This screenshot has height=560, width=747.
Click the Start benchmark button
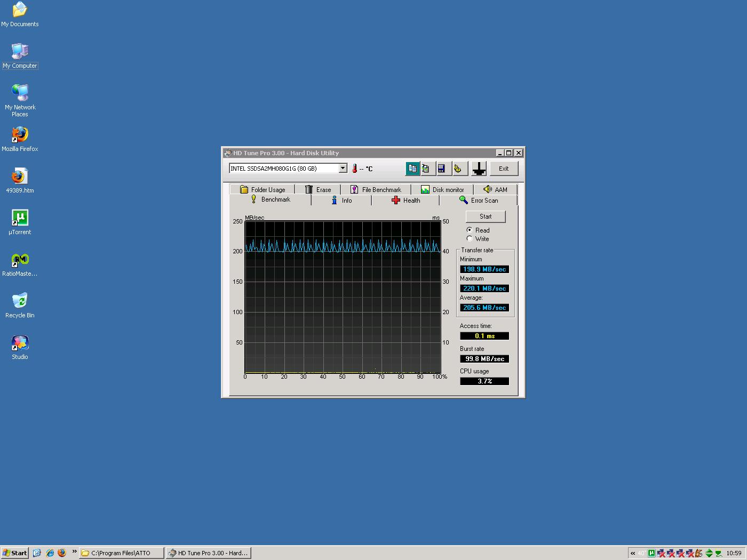pos(486,217)
